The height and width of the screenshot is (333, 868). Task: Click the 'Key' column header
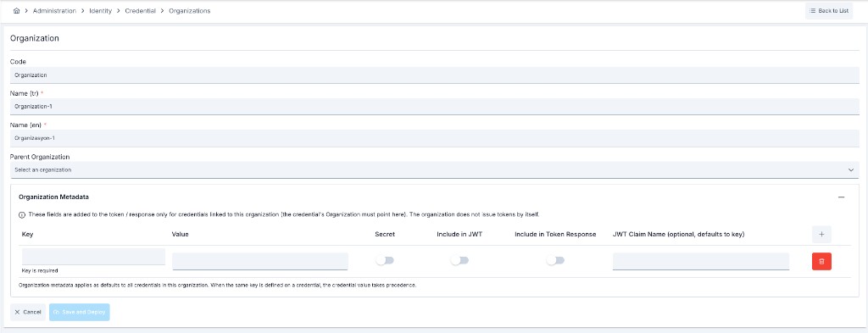[27, 235]
